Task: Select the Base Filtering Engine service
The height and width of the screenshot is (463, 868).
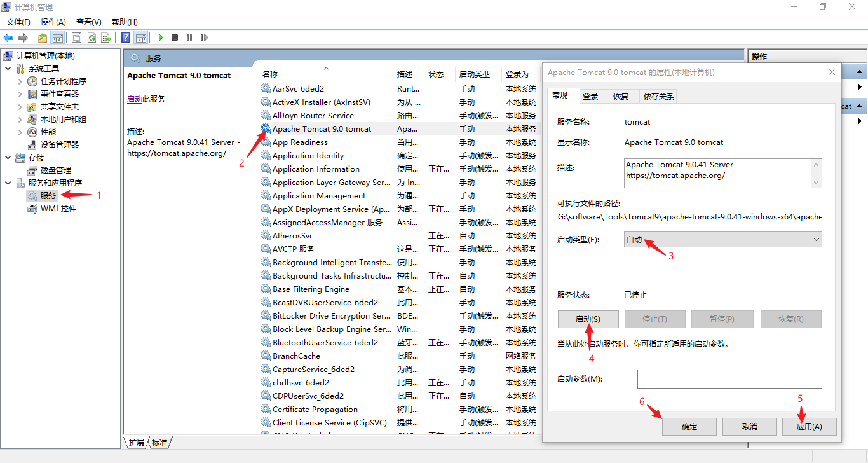Action: (x=311, y=289)
